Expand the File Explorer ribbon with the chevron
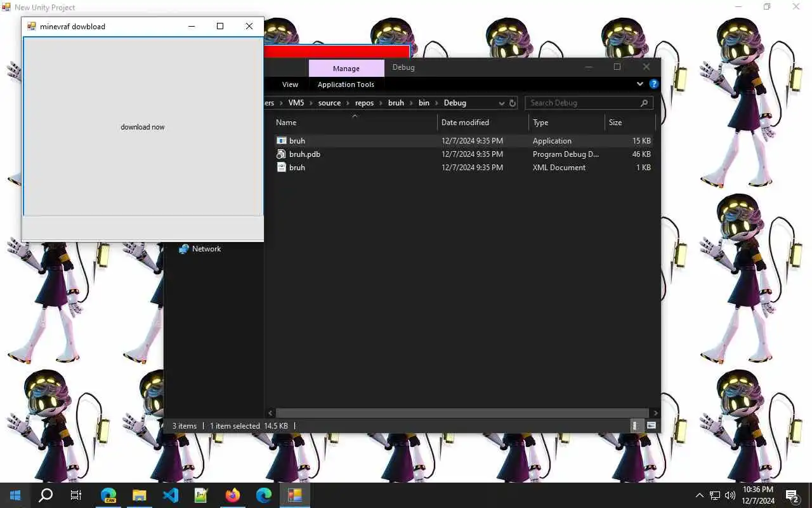812x508 pixels. click(639, 84)
